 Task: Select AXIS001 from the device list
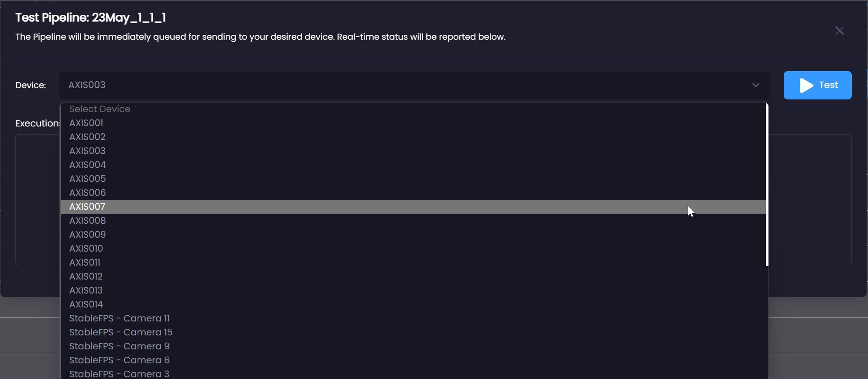[x=413, y=123]
